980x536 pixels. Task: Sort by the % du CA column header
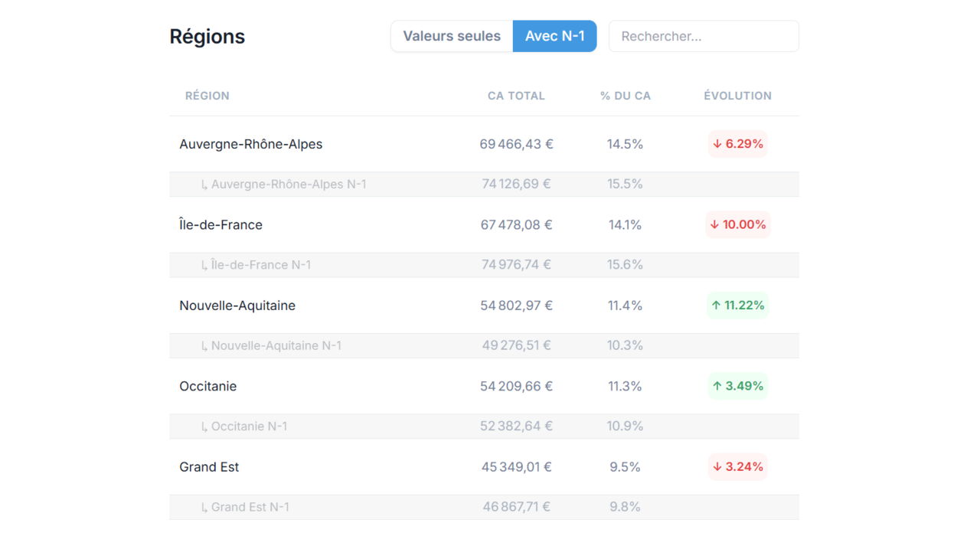pyautogui.click(x=625, y=96)
